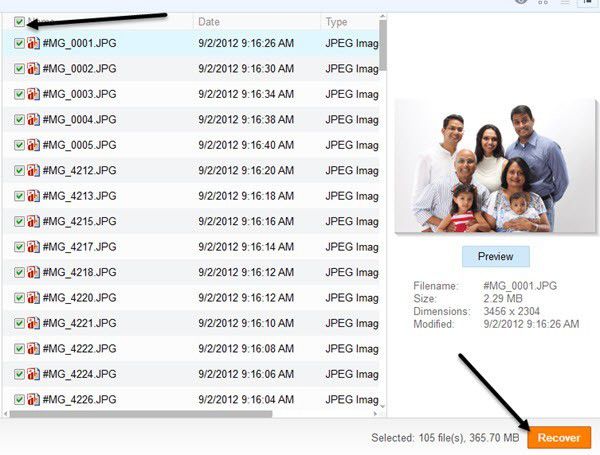This screenshot has height=455, width=600.
Task: Open the Preview button
Action: click(496, 256)
